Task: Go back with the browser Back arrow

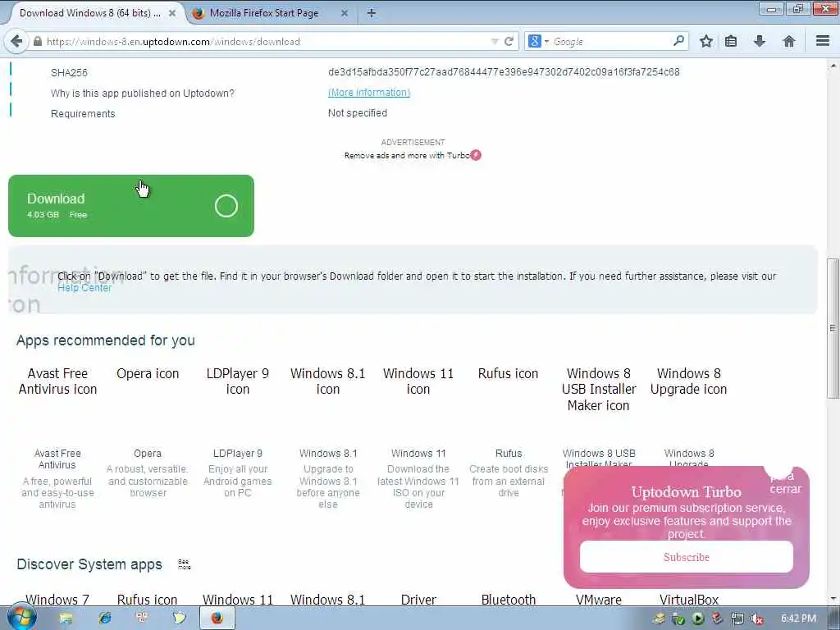Action: [16, 41]
